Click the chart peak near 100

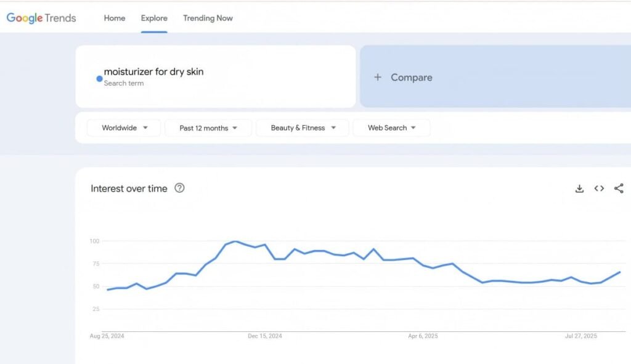tap(235, 241)
